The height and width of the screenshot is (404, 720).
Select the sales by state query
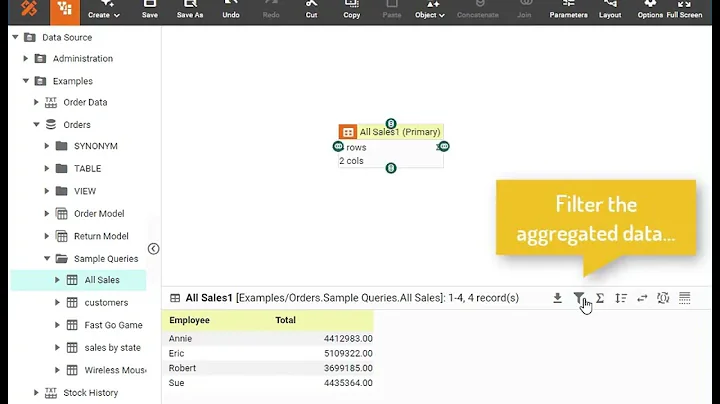point(112,348)
